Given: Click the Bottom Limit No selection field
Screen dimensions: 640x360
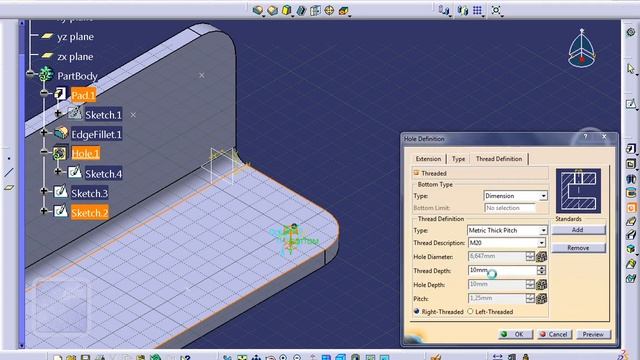Looking at the screenshot, I should (509, 208).
